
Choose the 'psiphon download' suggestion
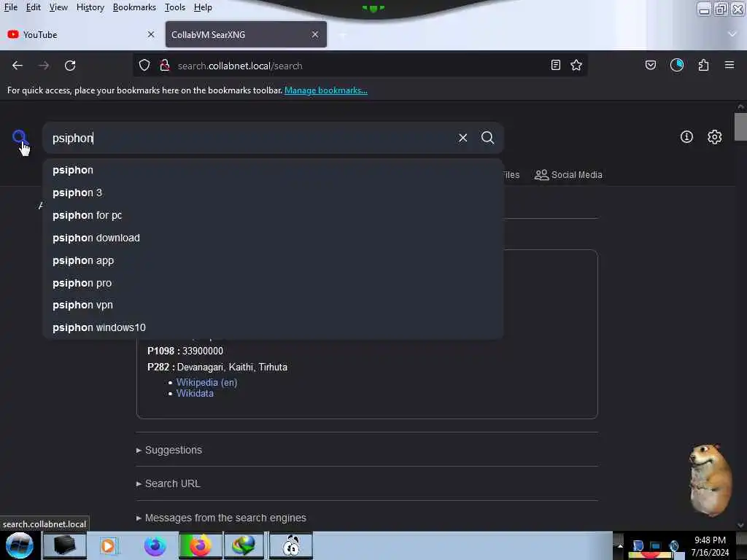pyautogui.click(x=273, y=238)
